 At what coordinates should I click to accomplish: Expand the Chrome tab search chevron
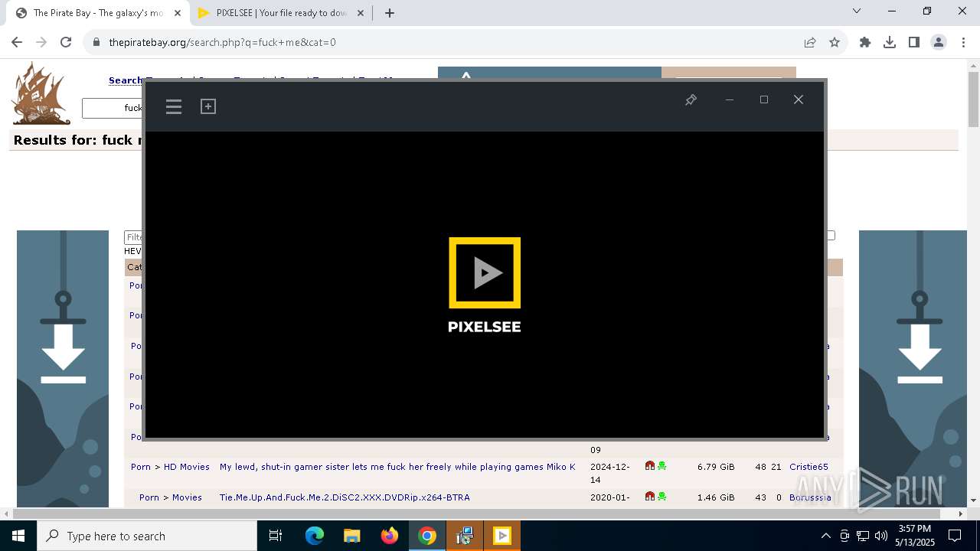[x=857, y=11]
